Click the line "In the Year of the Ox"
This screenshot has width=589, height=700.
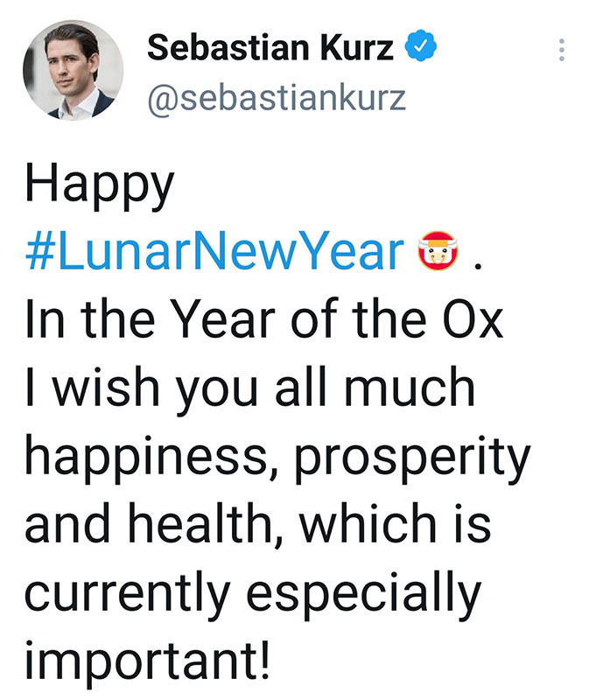264,319
